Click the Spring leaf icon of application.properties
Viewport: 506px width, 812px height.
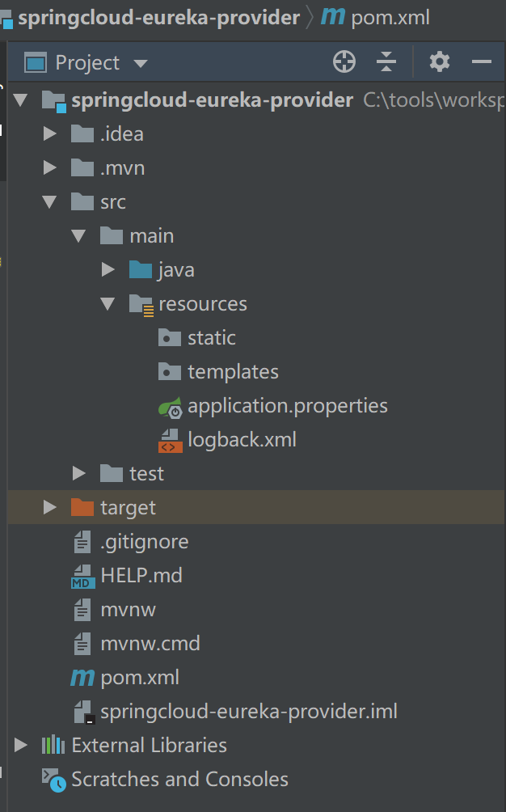[171, 407]
